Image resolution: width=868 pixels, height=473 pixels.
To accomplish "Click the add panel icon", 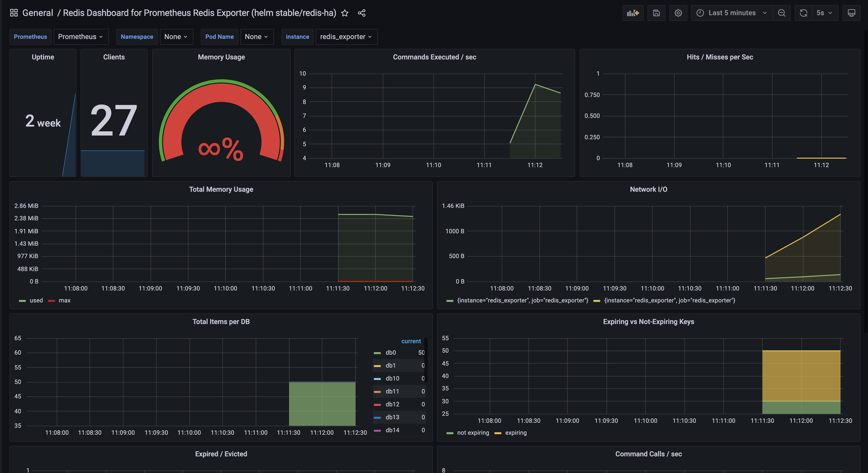I will point(633,13).
